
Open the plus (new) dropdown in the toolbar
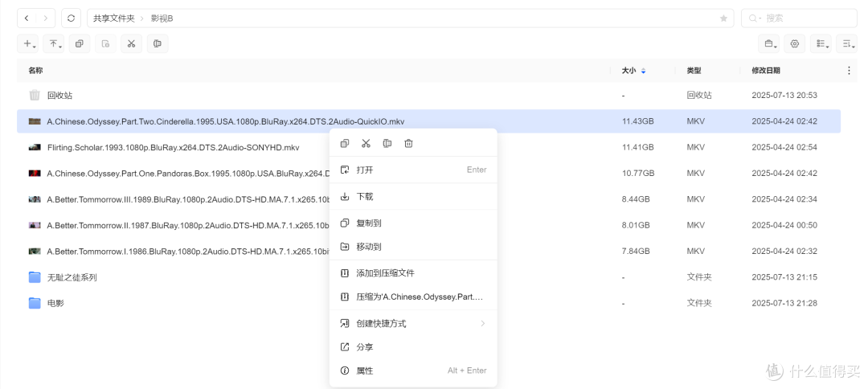27,43
